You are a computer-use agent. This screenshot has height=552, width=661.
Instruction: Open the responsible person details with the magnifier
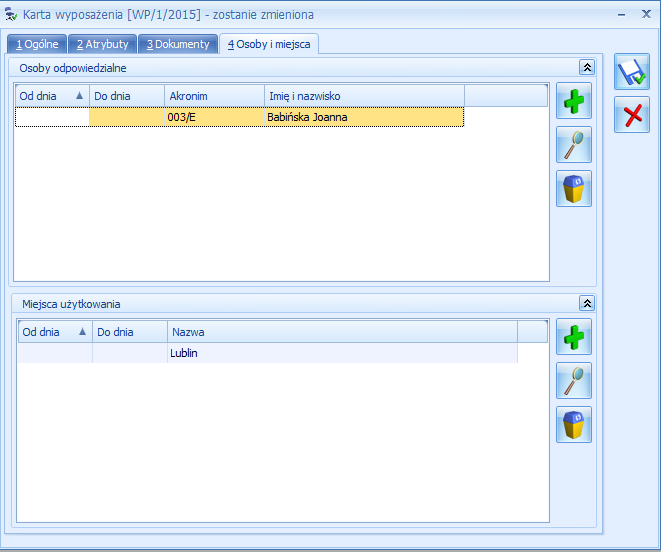(574, 145)
